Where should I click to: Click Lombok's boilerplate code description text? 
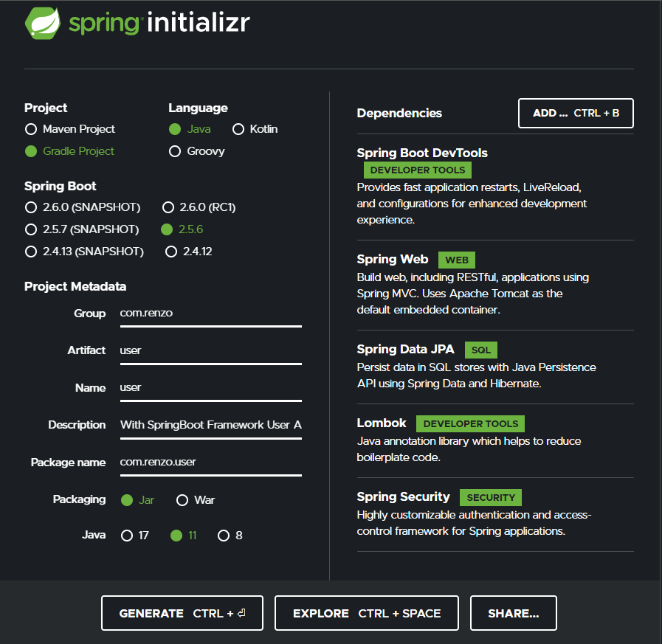click(469, 449)
